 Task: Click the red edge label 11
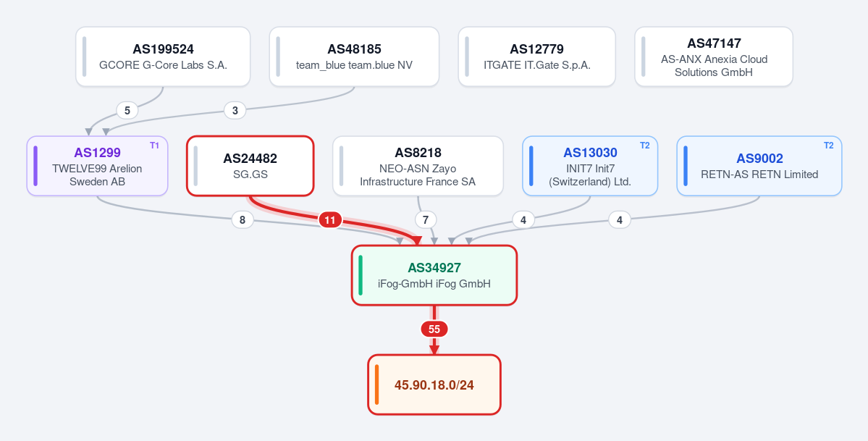tap(330, 220)
